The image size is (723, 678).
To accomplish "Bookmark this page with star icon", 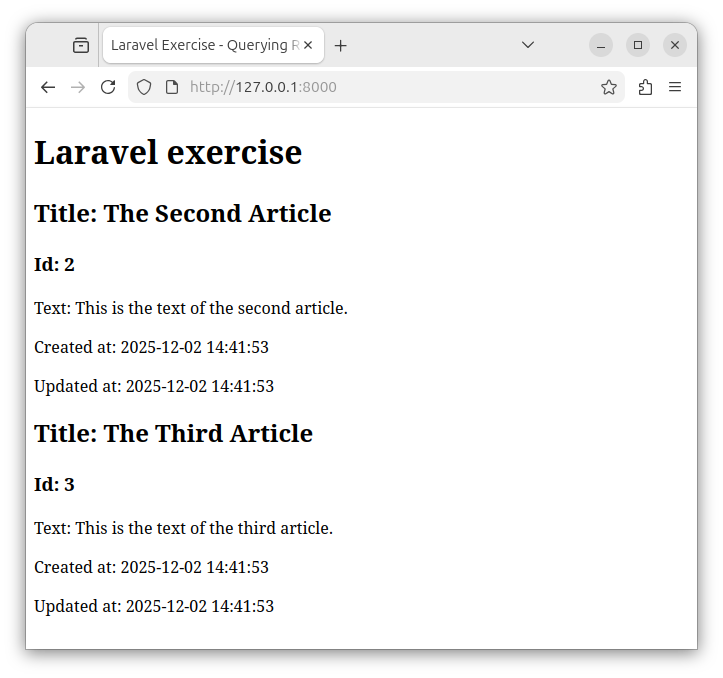I will [609, 87].
